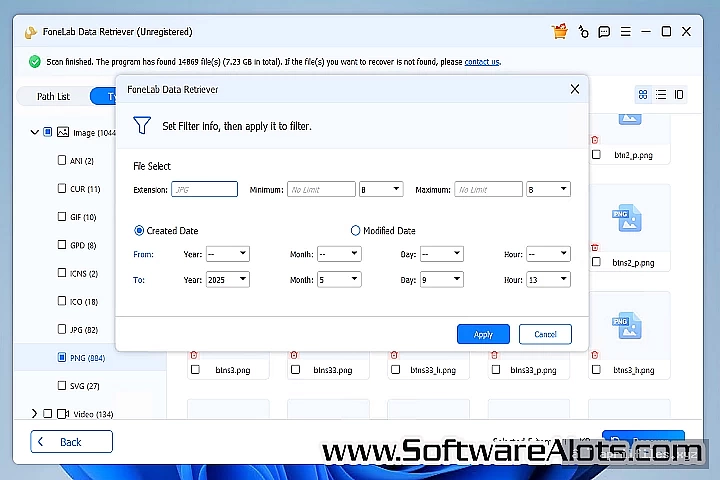Switch to content detail view
The image size is (720, 480).
pyautogui.click(x=679, y=95)
